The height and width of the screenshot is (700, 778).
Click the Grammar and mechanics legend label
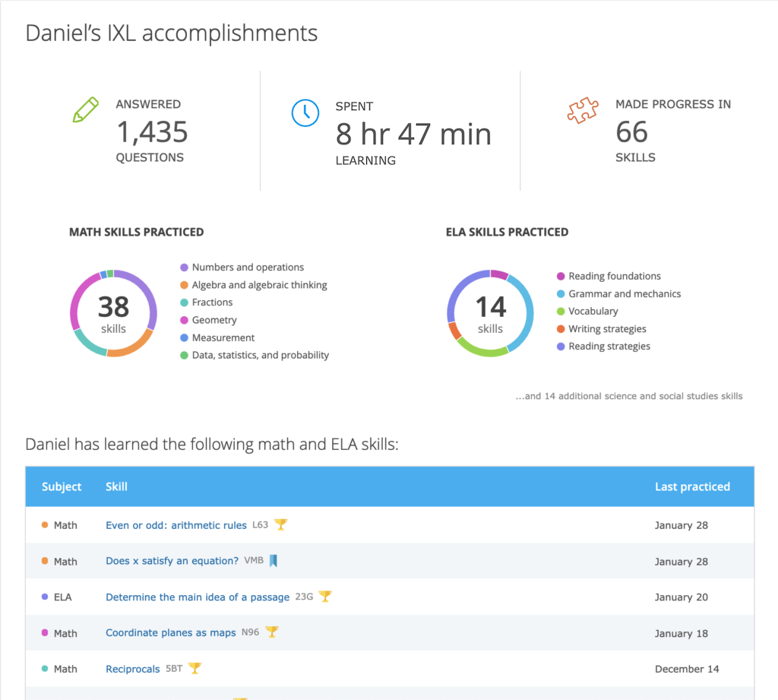click(x=625, y=293)
